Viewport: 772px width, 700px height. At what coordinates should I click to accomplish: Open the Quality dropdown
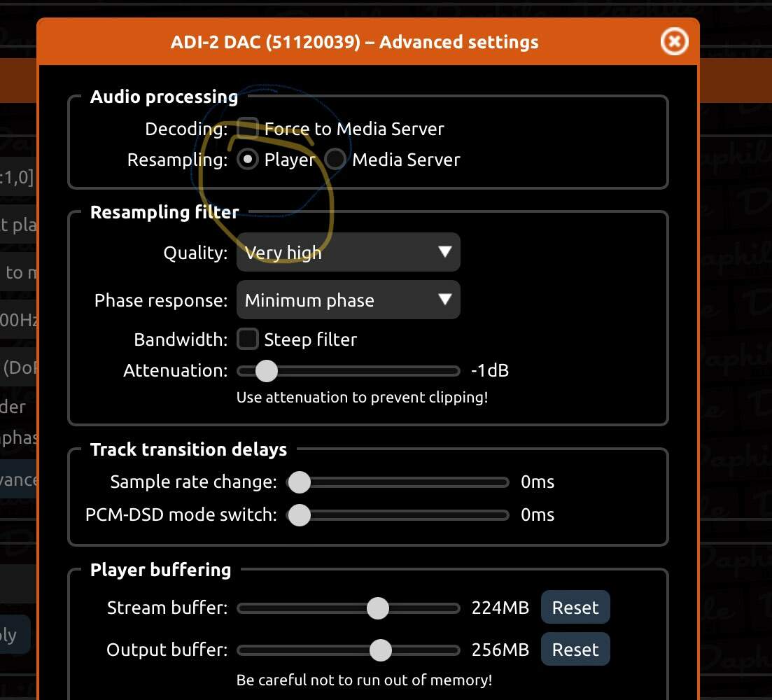pos(348,252)
